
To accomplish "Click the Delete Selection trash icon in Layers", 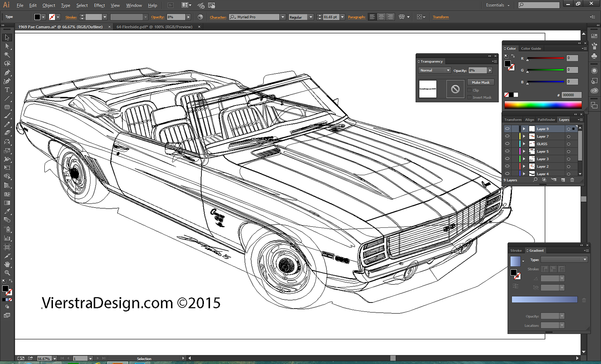I will tap(572, 180).
